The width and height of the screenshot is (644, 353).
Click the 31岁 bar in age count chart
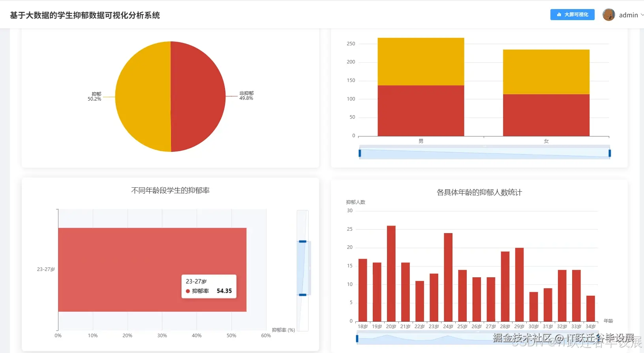(548, 304)
